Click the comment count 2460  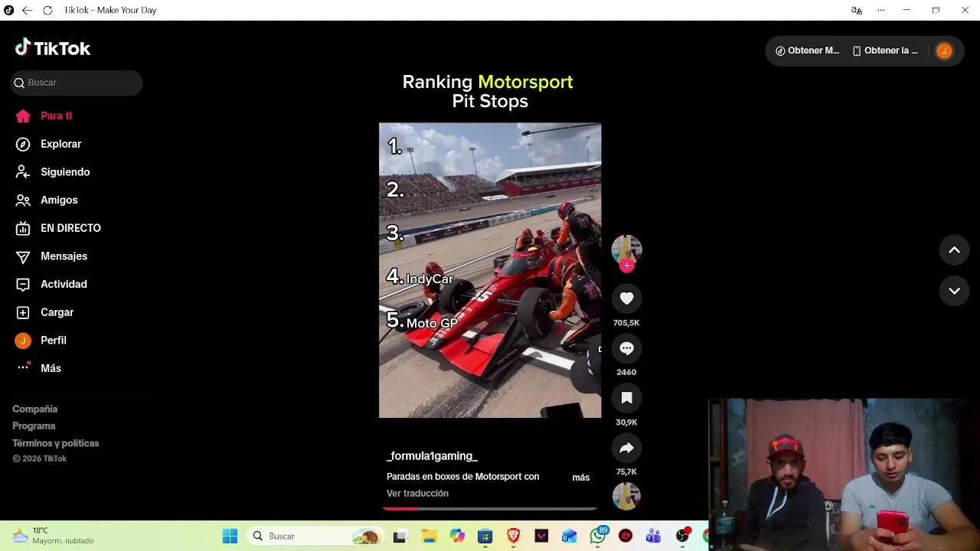(626, 372)
